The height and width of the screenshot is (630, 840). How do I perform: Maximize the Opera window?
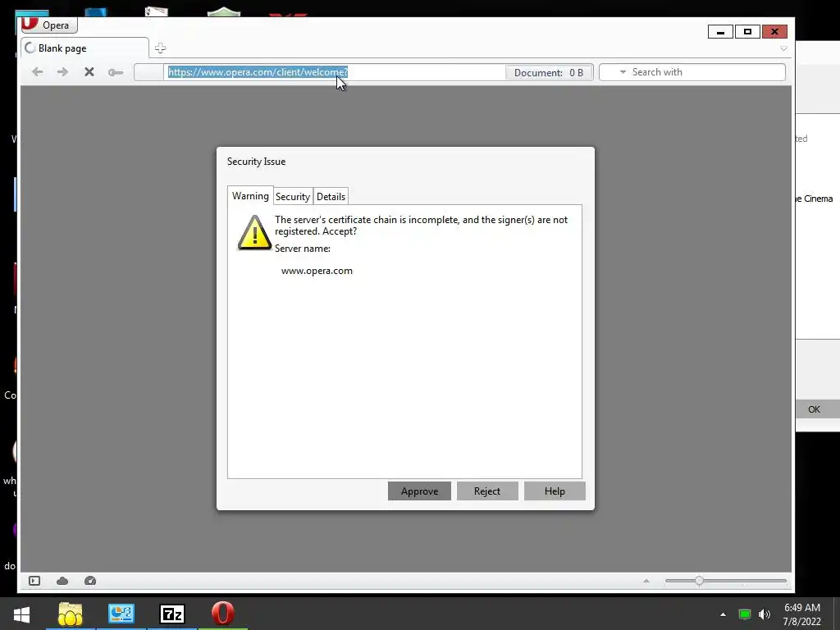point(747,32)
